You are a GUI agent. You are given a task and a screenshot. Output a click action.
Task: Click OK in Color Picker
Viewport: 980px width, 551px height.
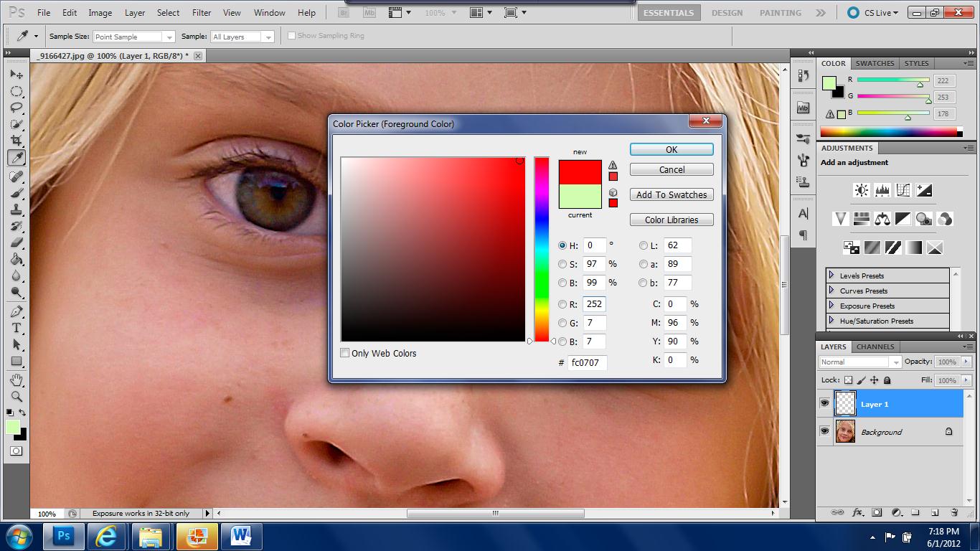click(x=672, y=149)
